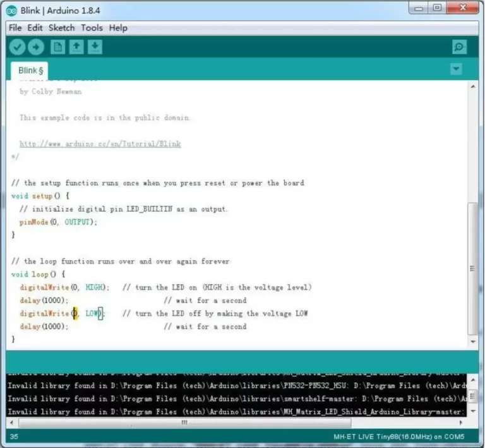
Task: Open the tab options dropdown arrow
Action: (456, 69)
